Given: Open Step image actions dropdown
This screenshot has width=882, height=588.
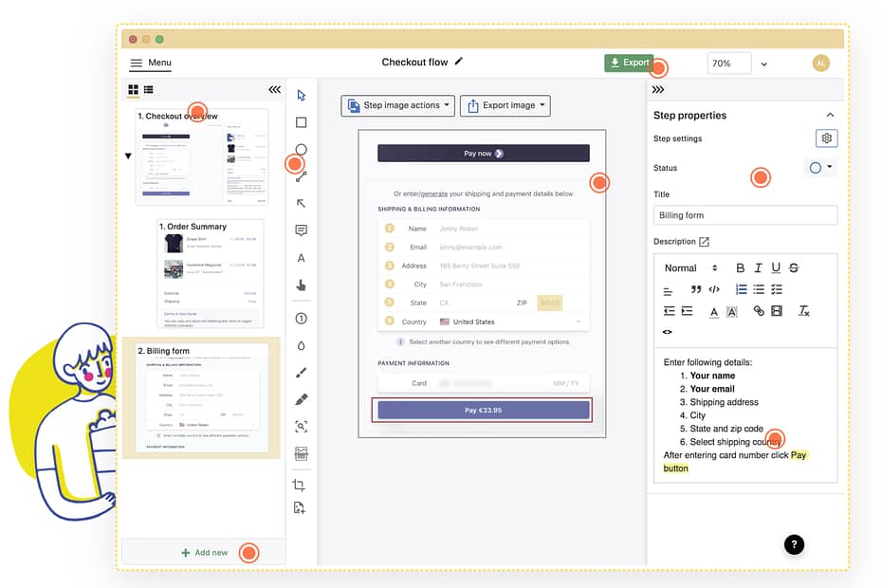Looking at the screenshot, I should click(397, 105).
